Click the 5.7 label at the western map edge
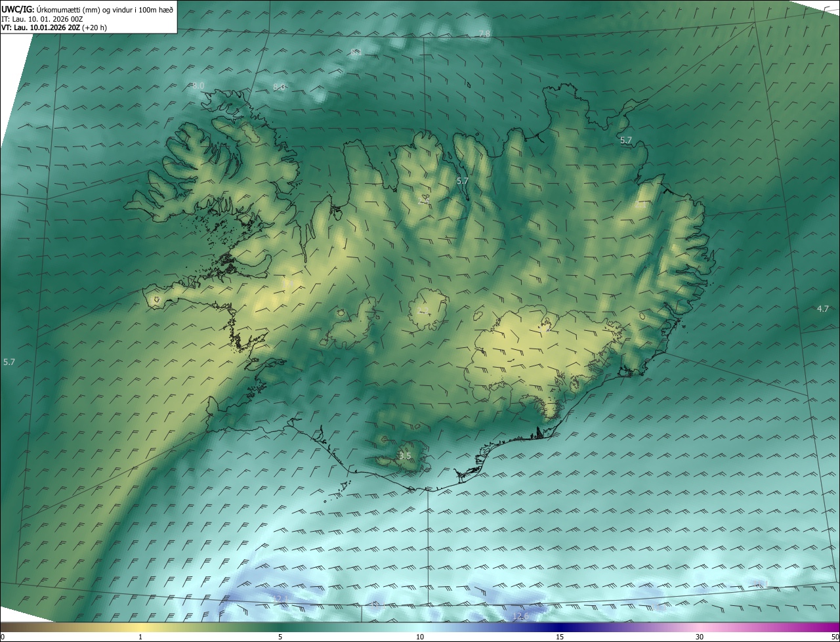The image size is (840, 642). (x=9, y=362)
